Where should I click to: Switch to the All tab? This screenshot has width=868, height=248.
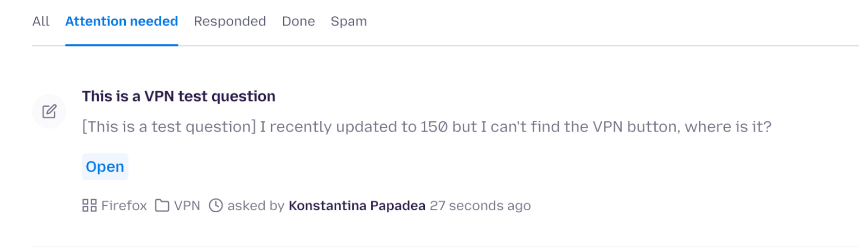pyautogui.click(x=41, y=21)
